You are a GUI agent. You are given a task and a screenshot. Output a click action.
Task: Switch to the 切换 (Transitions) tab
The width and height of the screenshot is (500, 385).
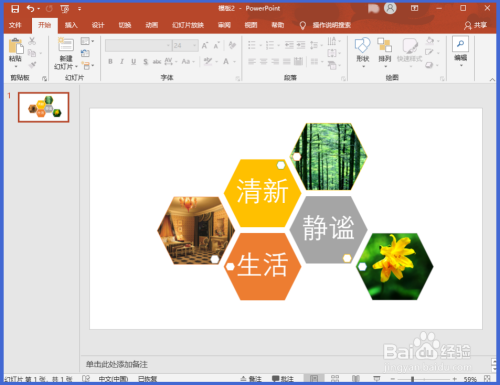(125, 25)
